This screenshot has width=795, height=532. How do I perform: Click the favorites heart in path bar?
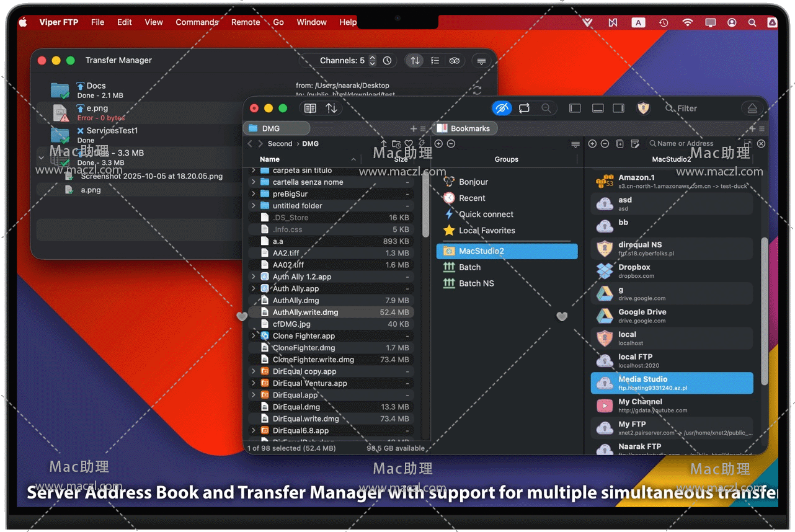click(409, 144)
